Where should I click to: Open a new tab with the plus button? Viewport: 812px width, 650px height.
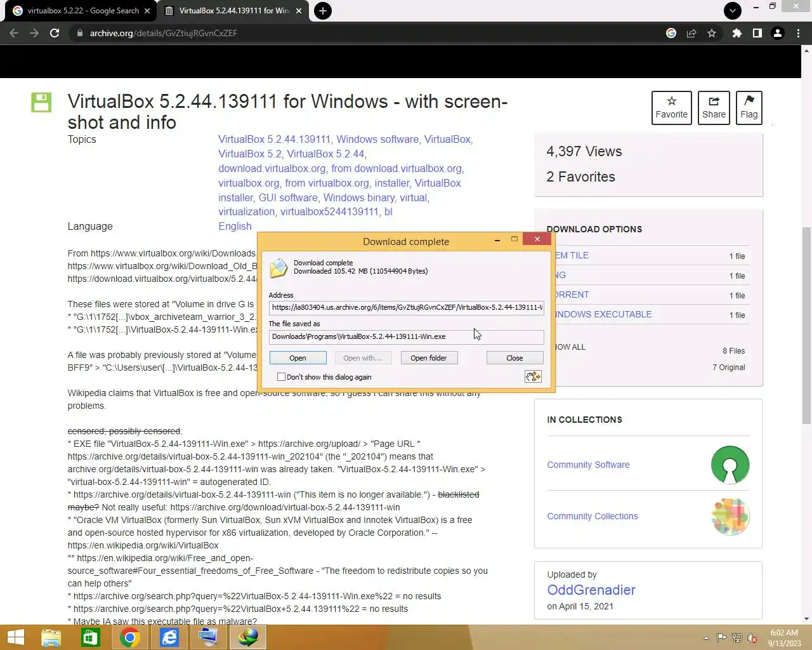323,11
